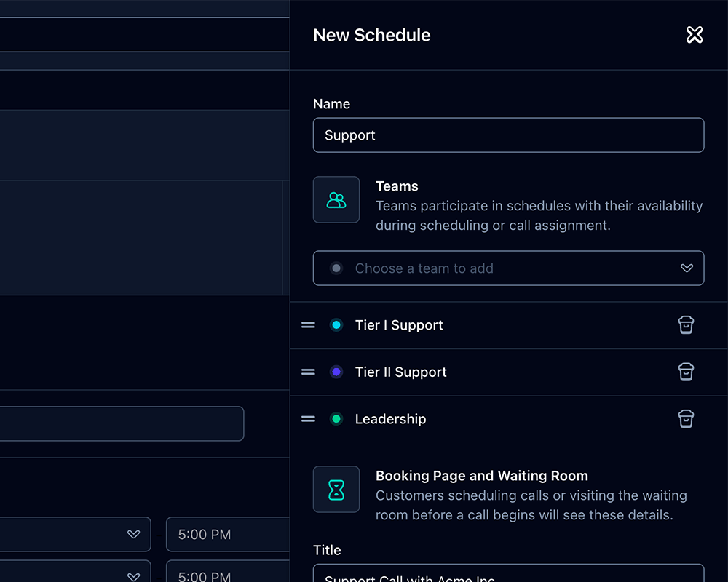Click the Title input field
This screenshot has width=728, height=582.
click(x=508, y=573)
